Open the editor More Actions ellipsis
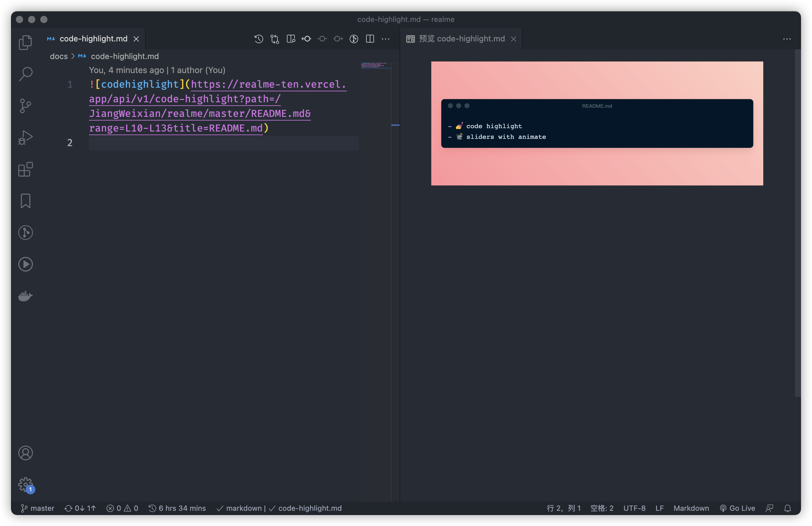Viewport: 812px width, 526px height. (x=386, y=39)
